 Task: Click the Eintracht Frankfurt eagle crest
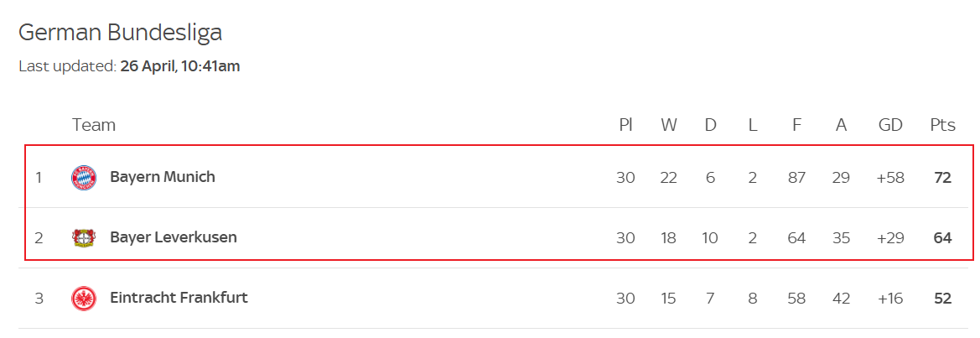click(x=84, y=299)
